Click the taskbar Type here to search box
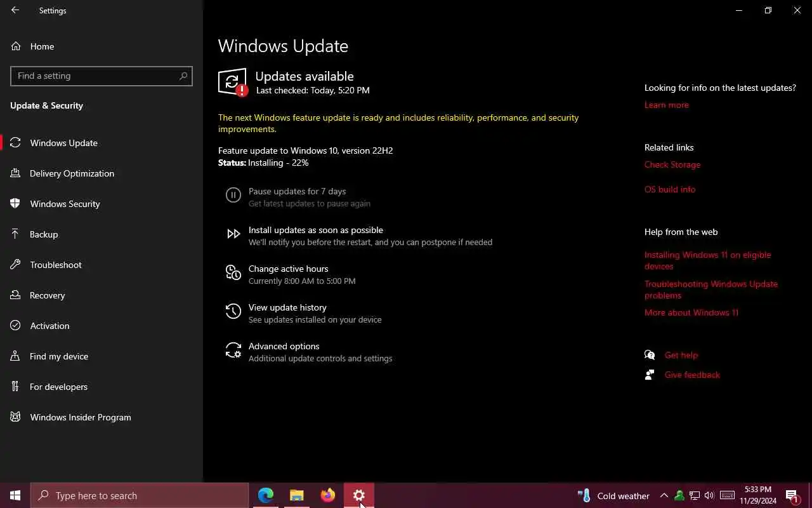 pyautogui.click(x=140, y=495)
